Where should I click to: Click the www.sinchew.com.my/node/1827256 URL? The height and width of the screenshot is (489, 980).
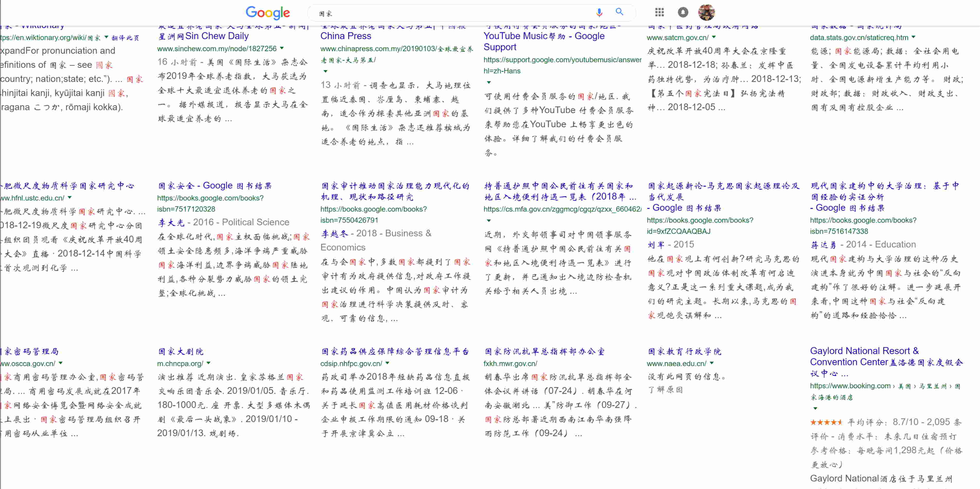[217, 49]
